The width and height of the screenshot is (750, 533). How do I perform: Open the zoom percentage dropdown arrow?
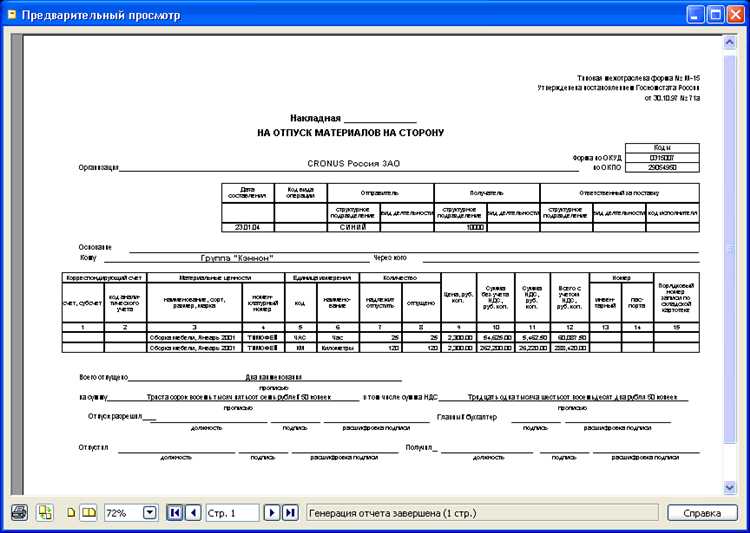(x=150, y=513)
